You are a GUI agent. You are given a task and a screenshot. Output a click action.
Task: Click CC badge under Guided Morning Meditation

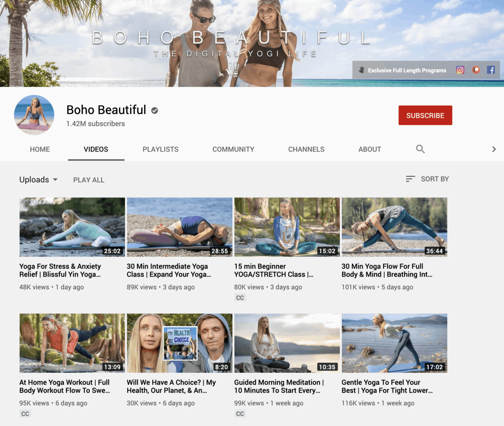click(240, 414)
